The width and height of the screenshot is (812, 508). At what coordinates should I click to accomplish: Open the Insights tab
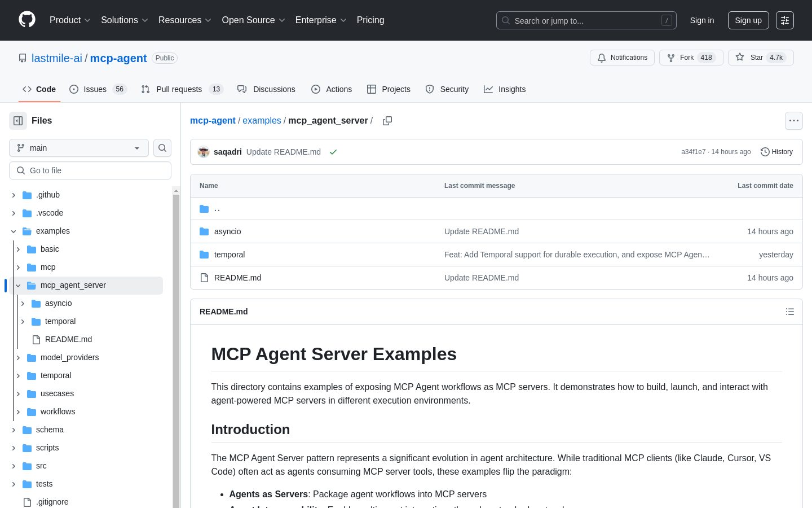click(x=505, y=89)
